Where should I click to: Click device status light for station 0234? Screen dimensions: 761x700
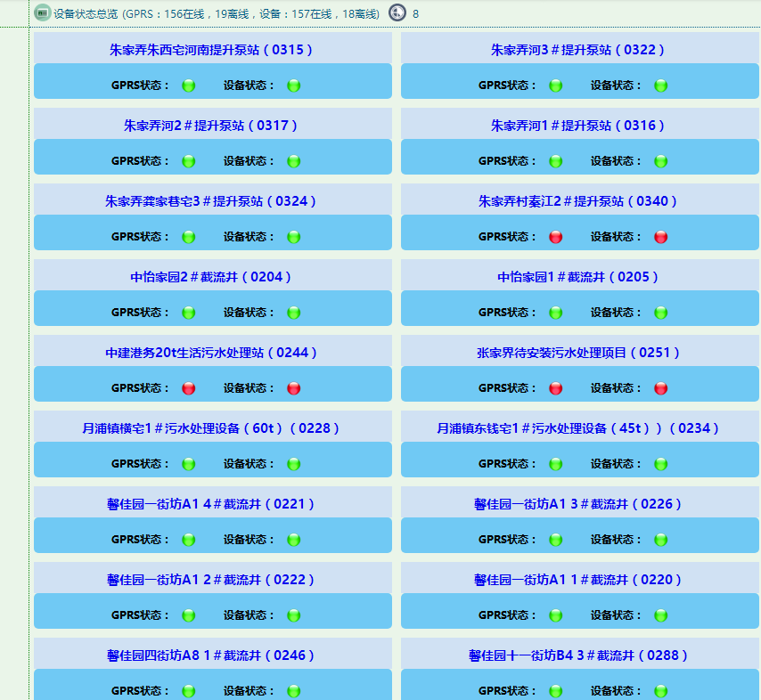pos(660,464)
